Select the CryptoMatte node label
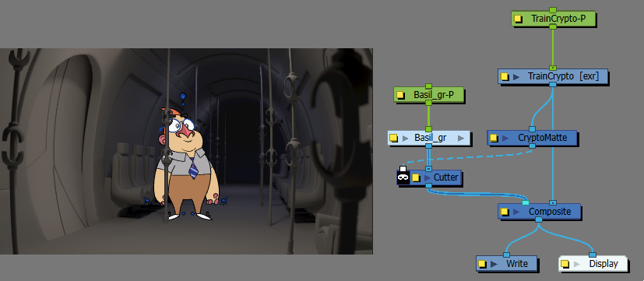Viewport: 644px width, 281px height. [542, 138]
